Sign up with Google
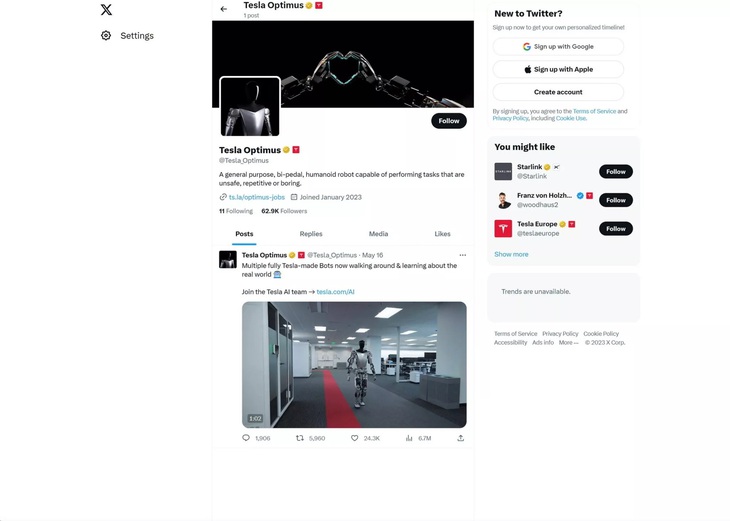This screenshot has height=521, width=730. pos(558,47)
